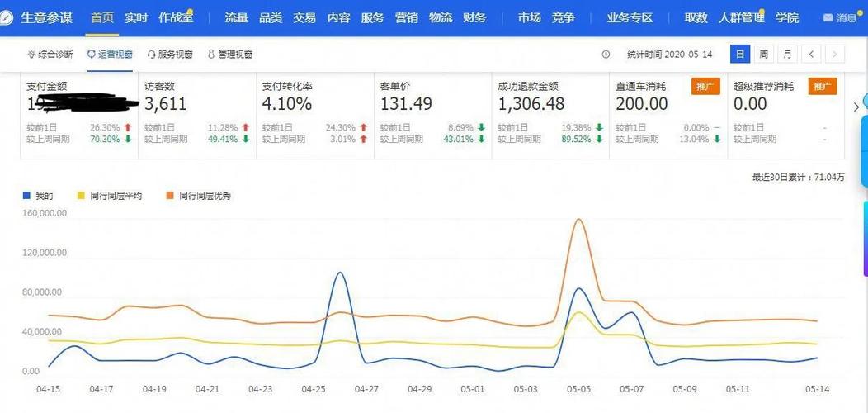Viewport: 868px width, 413px height.
Task: Open the 作战室 menu item
Action: coord(176,17)
